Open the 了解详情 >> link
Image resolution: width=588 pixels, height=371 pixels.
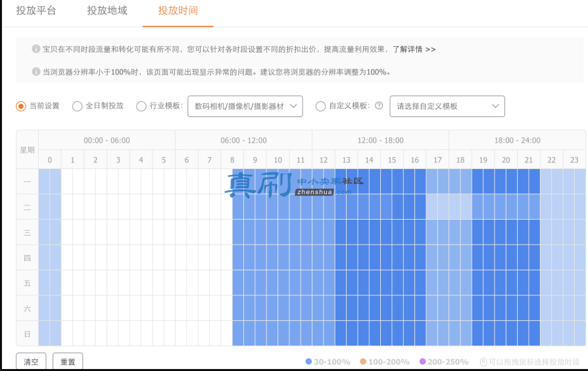point(414,49)
